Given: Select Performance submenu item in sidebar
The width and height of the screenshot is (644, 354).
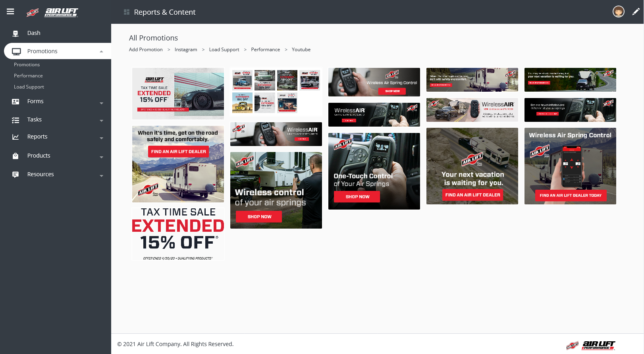Looking at the screenshot, I should click(28, 76).
